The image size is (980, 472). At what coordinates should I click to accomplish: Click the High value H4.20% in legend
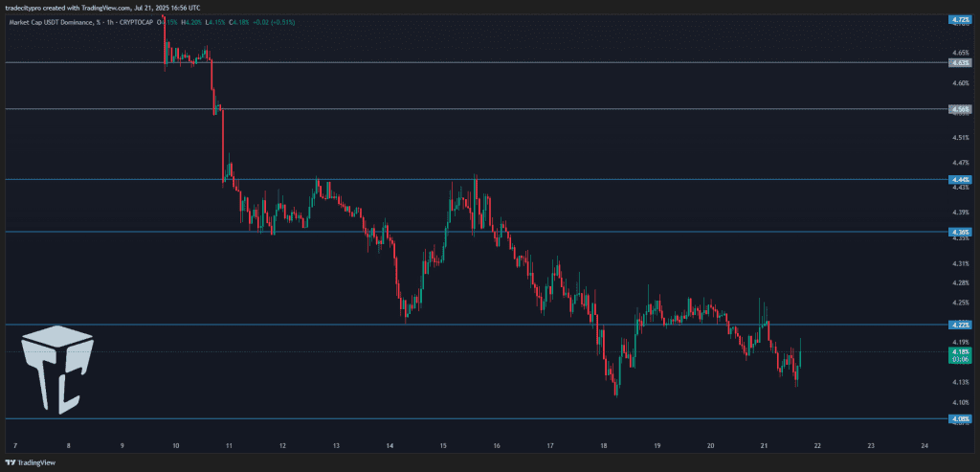190,22
